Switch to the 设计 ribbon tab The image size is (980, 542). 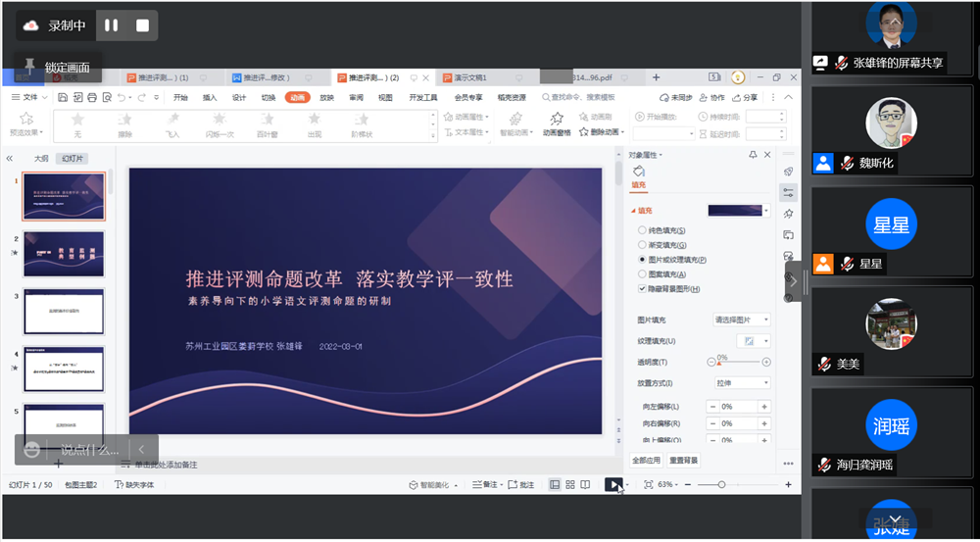tap(239, 98)
